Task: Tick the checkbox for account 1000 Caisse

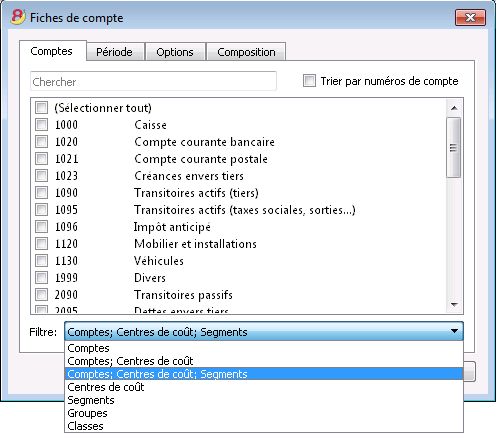Action: (x=41, y=125)
